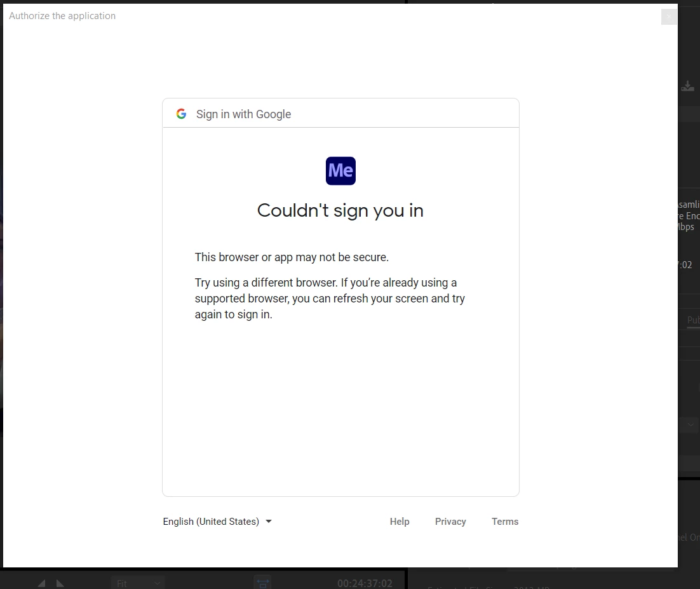Click the set out point marker icon
Screen dimensions: 700x589
coord(60,583)
